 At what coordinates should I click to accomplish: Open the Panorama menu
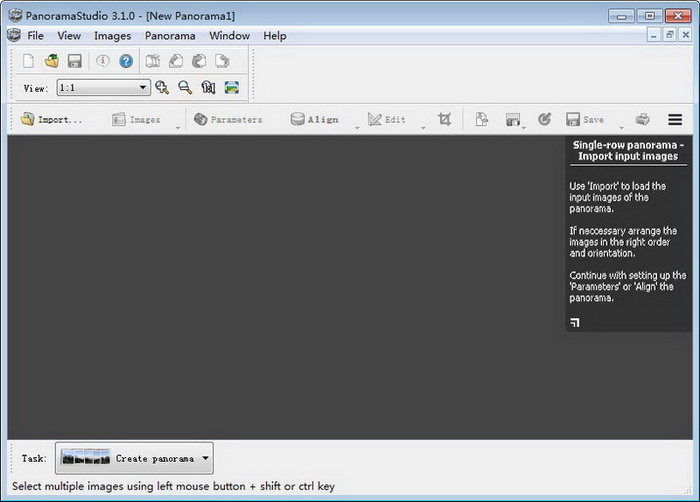(170, 36)
